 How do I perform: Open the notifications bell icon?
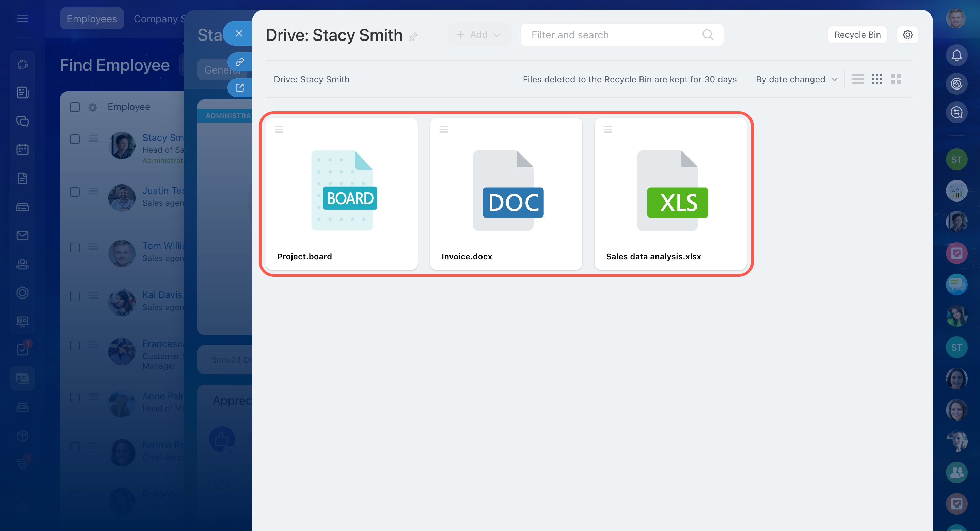956,55
